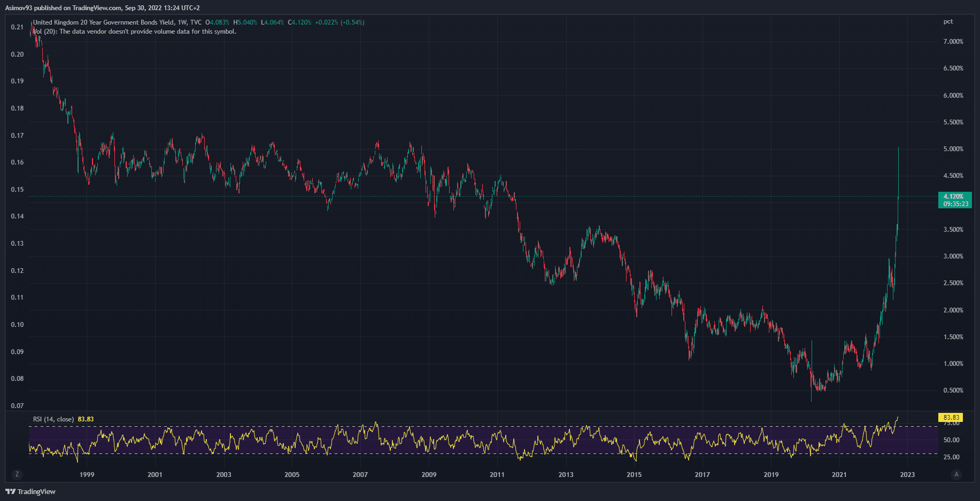Click the pct unit label on price axis

pos(948,22)
